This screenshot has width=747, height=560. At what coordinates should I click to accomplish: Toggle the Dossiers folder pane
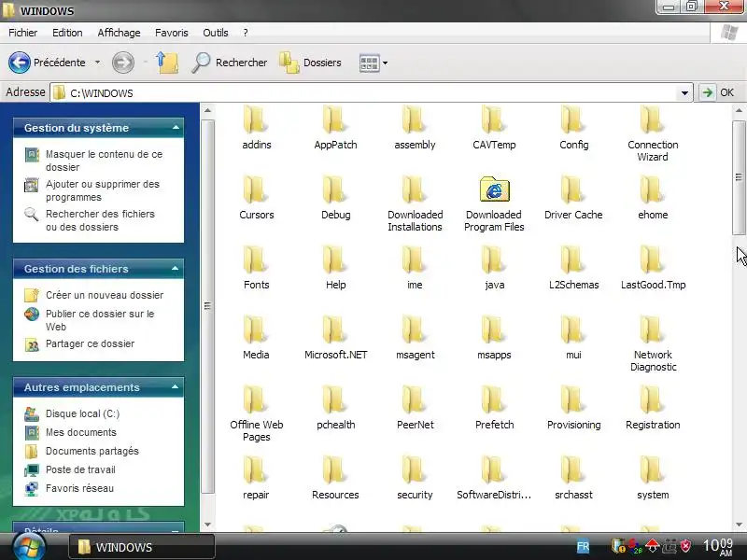pyautogui.click(x=311, y=63)
